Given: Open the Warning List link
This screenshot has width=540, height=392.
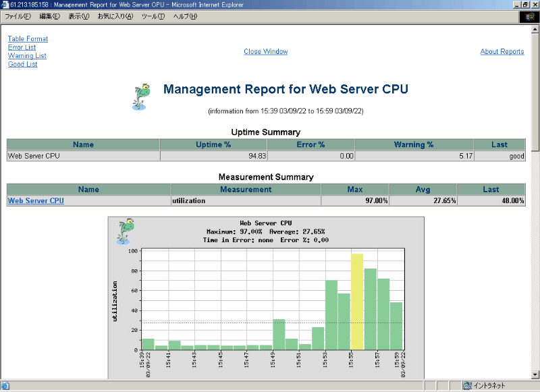Looking at the screenshot, I should pos(27,56).
